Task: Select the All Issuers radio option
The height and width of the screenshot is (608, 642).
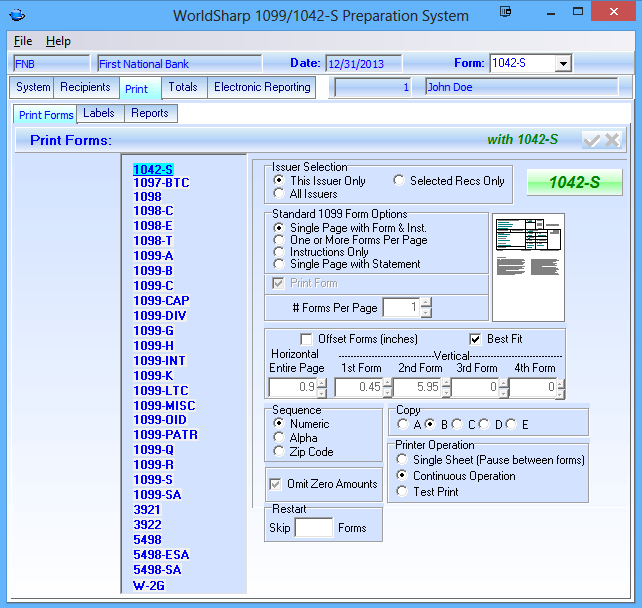Action: click(279, 194)
